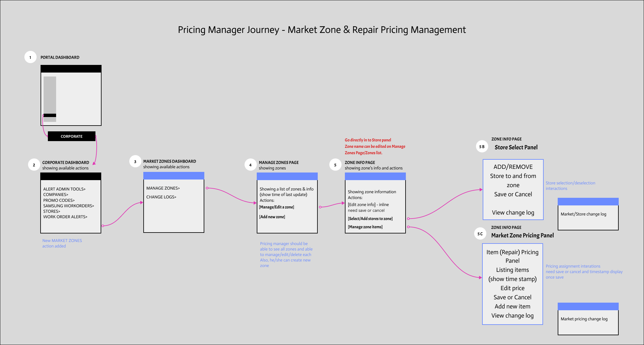Viewport: 644px width, 345px height.
Task: Click step 4 circle badge
Action: (250, 165)
